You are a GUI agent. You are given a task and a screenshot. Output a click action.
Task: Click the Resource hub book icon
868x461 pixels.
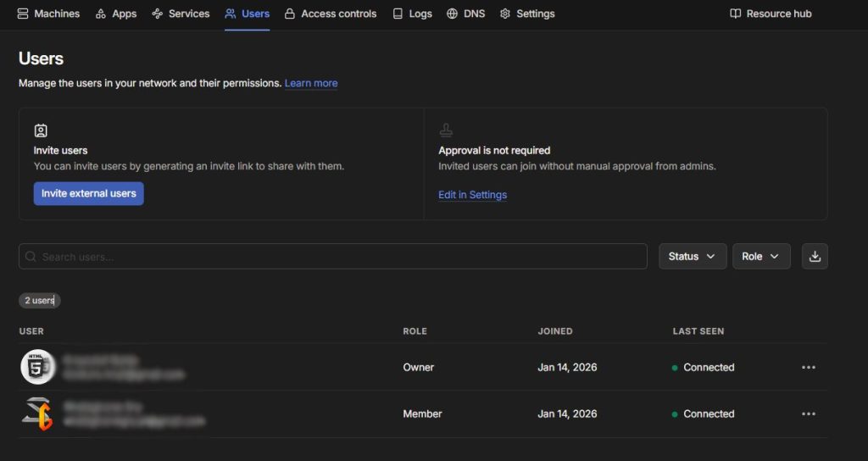tap(735, 14)
